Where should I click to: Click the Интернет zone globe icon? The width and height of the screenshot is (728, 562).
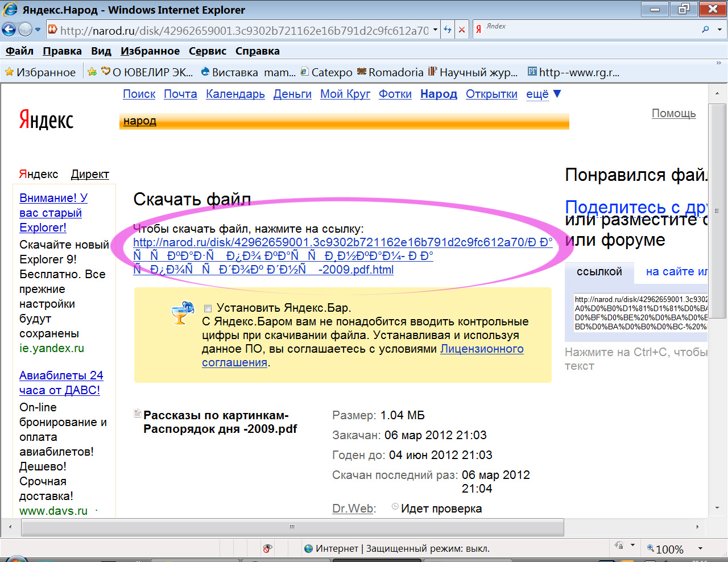click(x=309, y=549)
